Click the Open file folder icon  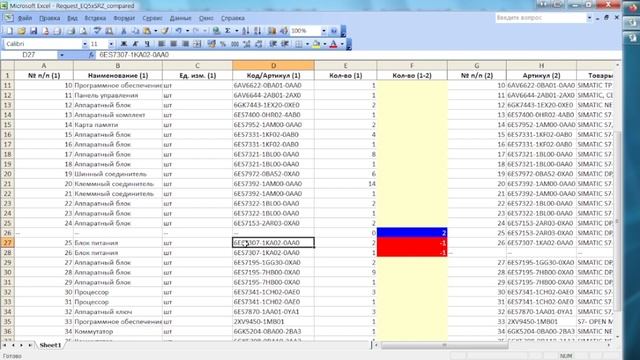pos(22,31)
